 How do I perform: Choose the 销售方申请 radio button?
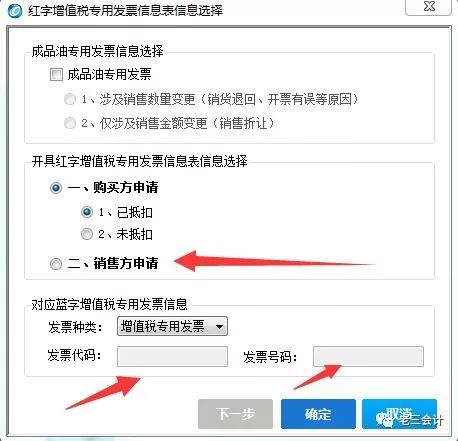pyautogui.click(x=56, y=264)
